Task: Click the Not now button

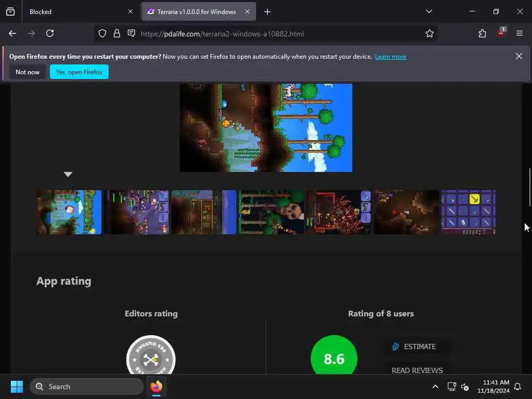Action: tap(28, 72)
